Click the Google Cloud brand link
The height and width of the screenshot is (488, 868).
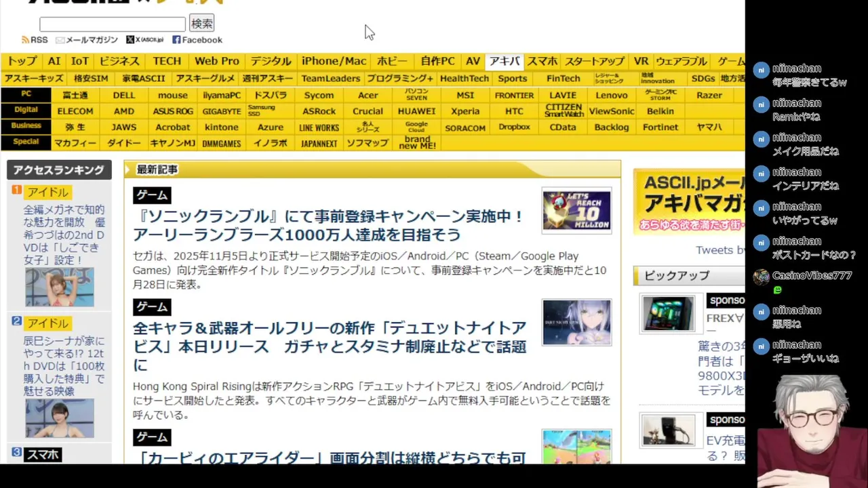click(416, 127)
